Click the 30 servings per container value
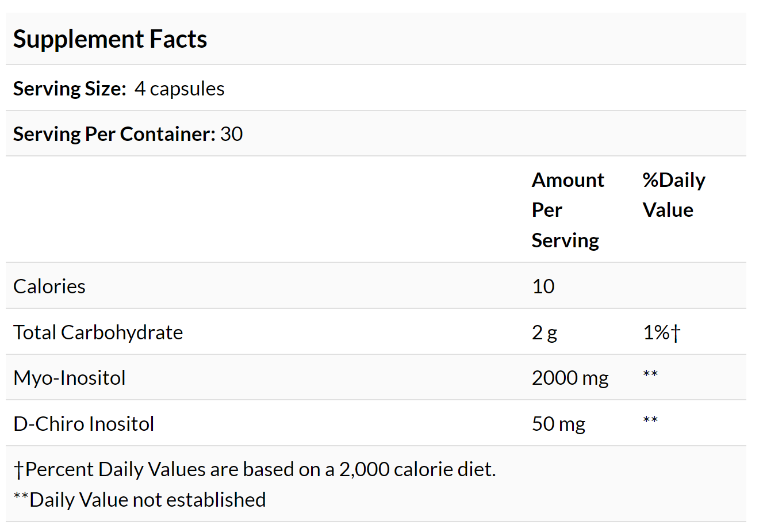 click(x=231, y=134)
